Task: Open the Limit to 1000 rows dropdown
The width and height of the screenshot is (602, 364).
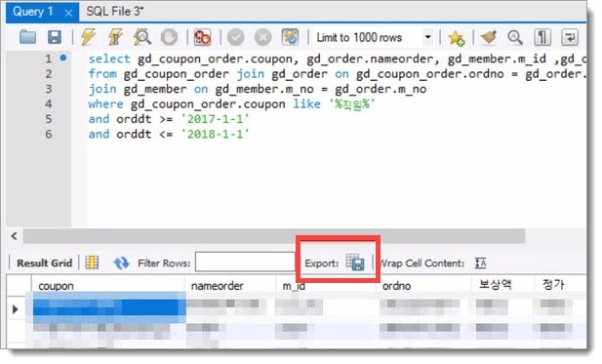Action: 427,37
